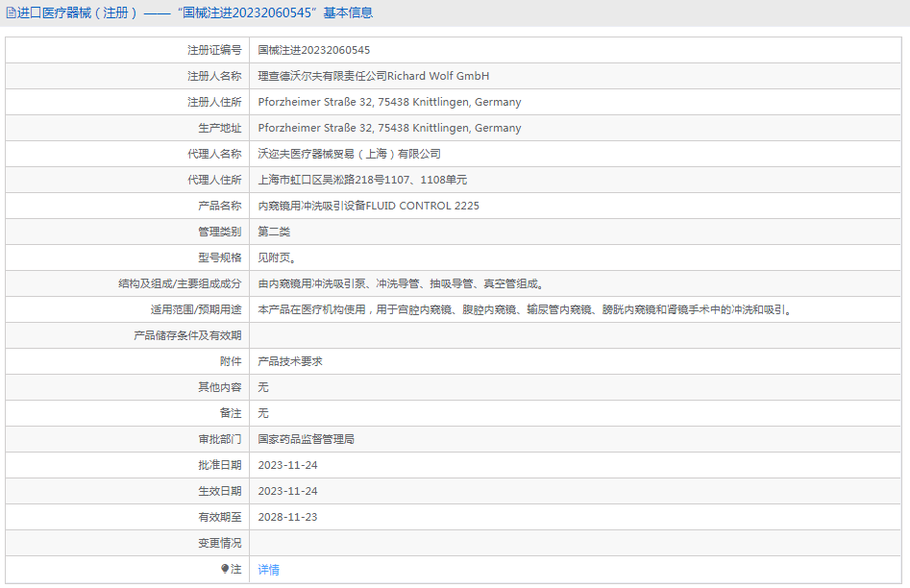Click the 注册人住所 label
910x588 pixels.
[214, 102]
